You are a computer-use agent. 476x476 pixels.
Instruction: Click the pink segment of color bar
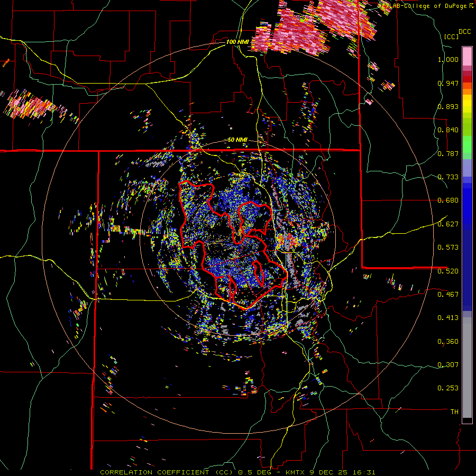pyautogui.click(x=467, y=57)
